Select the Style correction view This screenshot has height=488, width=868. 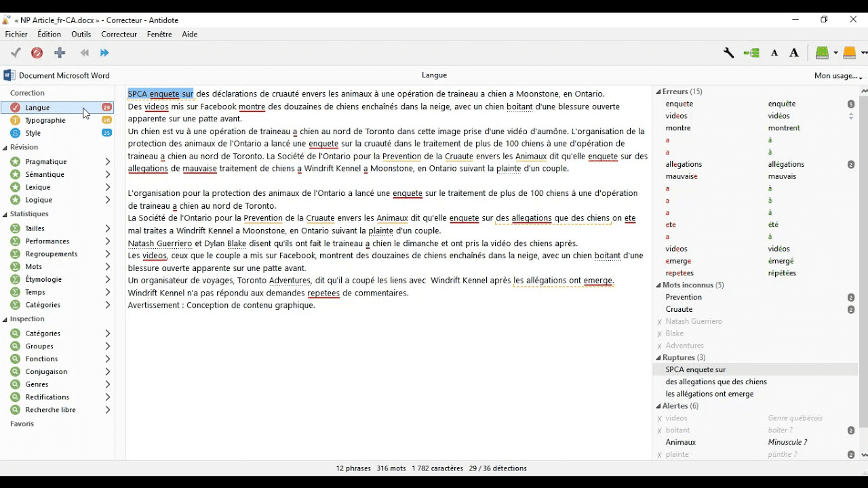58,133
